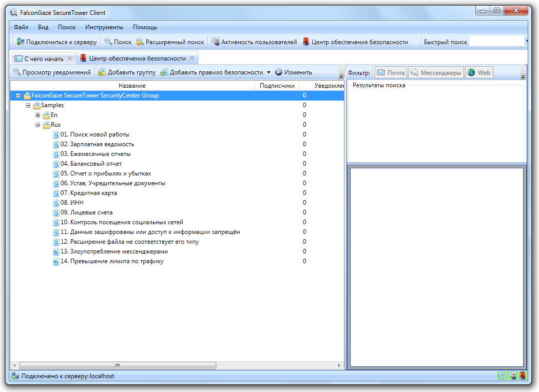Click the red siren icon in toolbar
Screen dimensions: 539x392
(306, 42)
